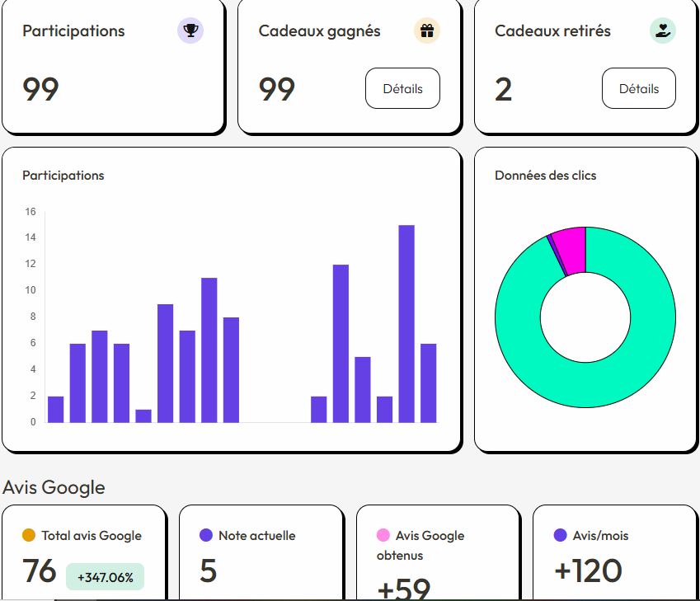Click the Données des clics chart title
The width and height of the screenshot is (700, 601).
tap(545, 176)
